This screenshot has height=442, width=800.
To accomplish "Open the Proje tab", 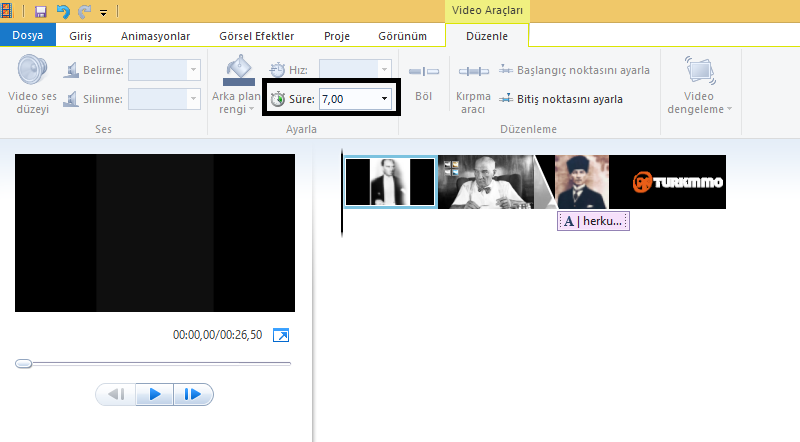I will [337, 36].
